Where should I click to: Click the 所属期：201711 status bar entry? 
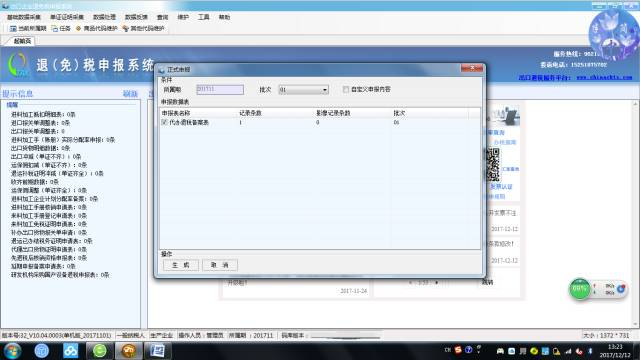pos(251,336)
